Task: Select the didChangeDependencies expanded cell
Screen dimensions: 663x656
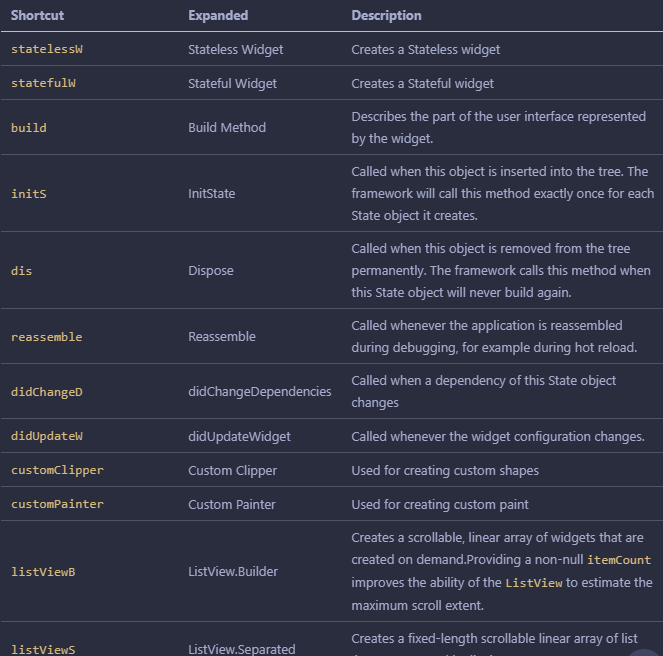Action: 260,392
